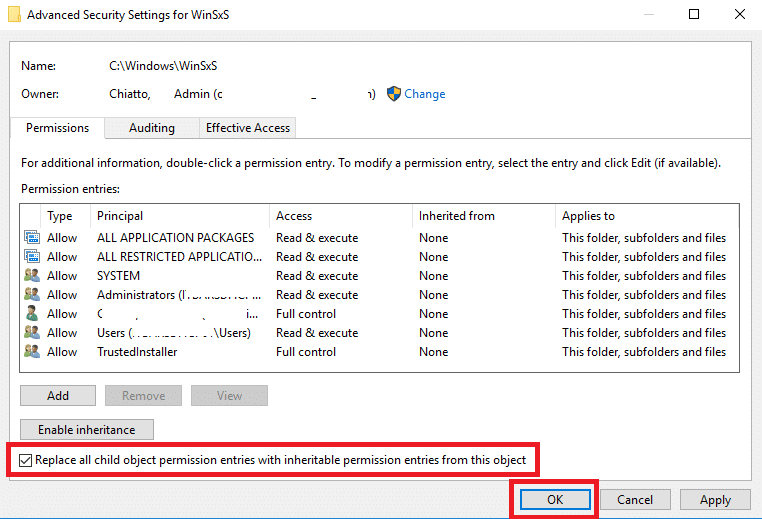762x519 pixels.
Task: Select the Administrators principal entry
Action: (x=179, y=294)
